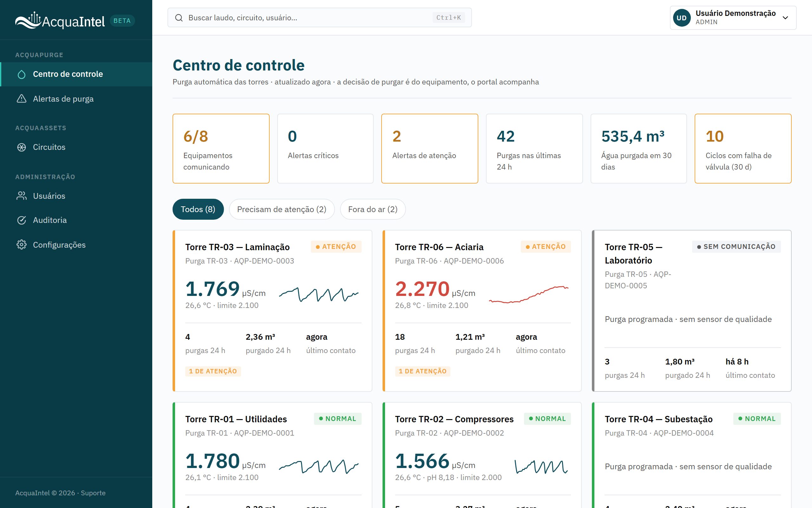Open Torre TR-05 — Laboratório card title

pos(633,254)
